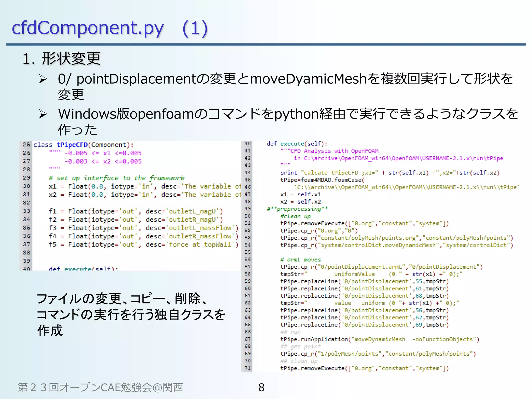Click cp_r line with 'pointDisplacement.armL'
Viewport: 532px width, 399px height.
click(381, 267)
